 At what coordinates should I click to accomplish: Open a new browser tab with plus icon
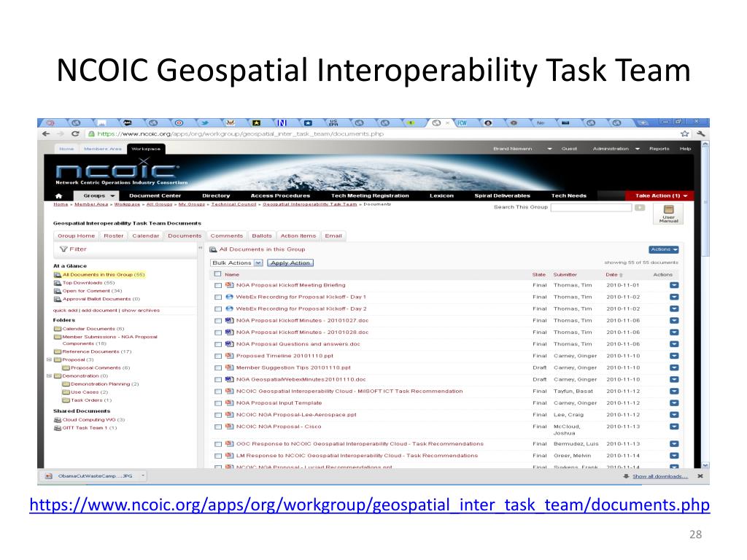pos(643,122)
